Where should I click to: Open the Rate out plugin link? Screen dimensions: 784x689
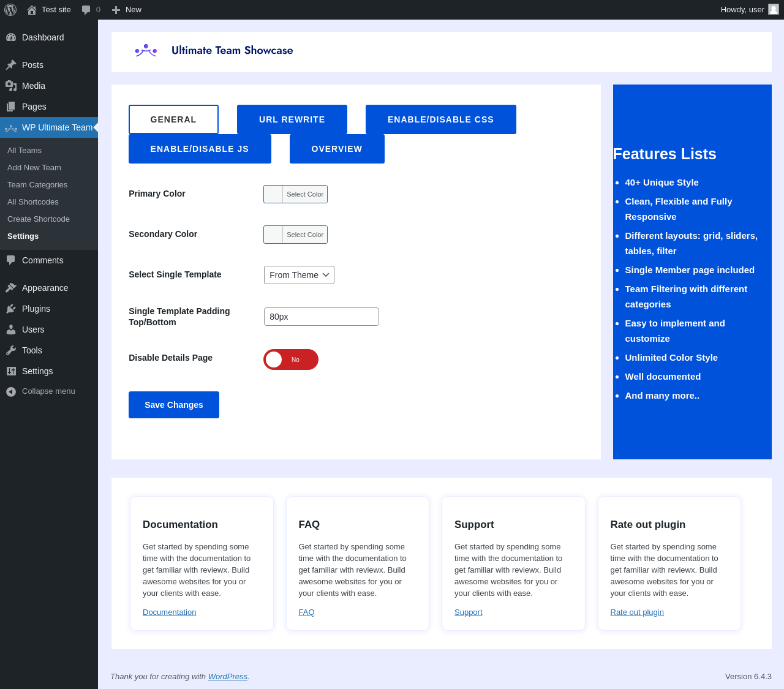637,612
